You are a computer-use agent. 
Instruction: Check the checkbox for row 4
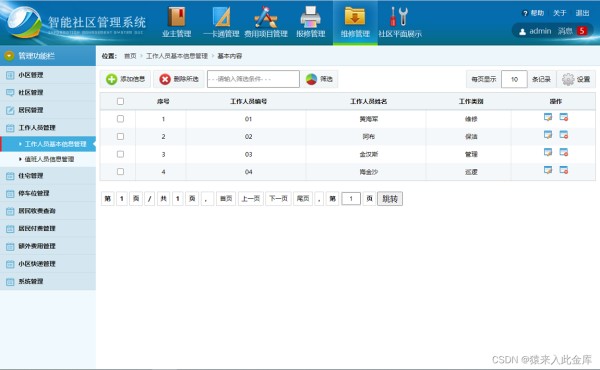[120, 172]
